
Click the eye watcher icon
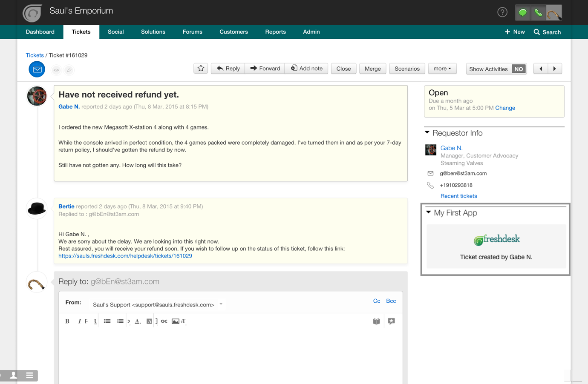[x=56, y=70]
